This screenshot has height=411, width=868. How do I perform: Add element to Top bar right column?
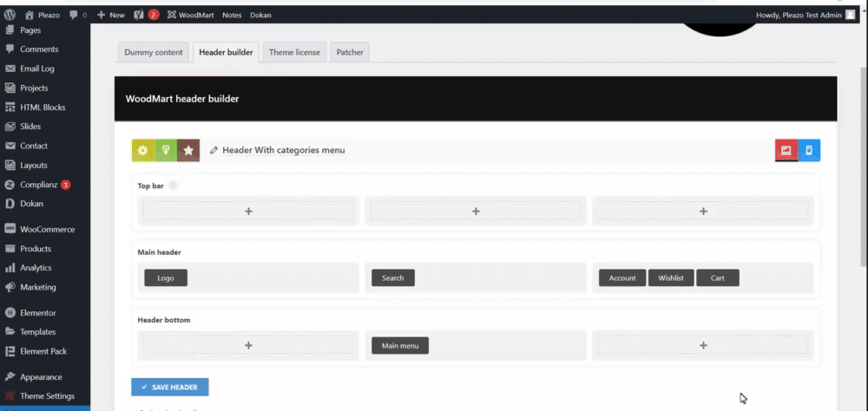(703, 211)
